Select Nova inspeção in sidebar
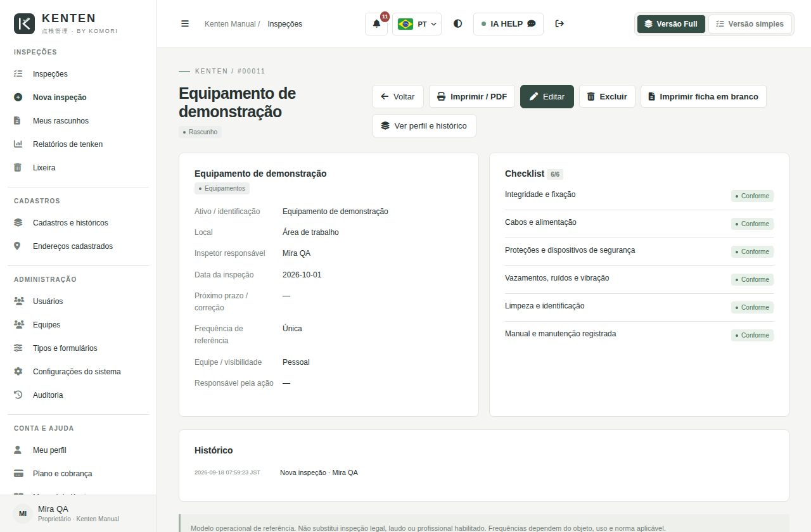 tap(78, 98)
